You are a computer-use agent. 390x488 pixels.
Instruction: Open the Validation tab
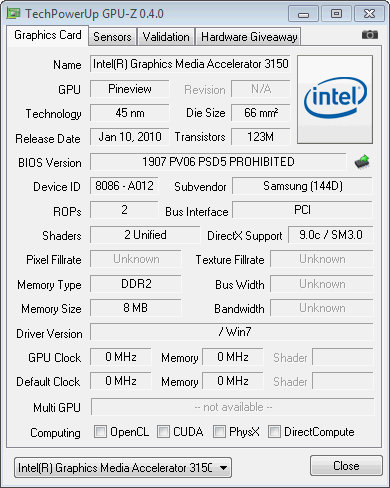coord(166,37)
